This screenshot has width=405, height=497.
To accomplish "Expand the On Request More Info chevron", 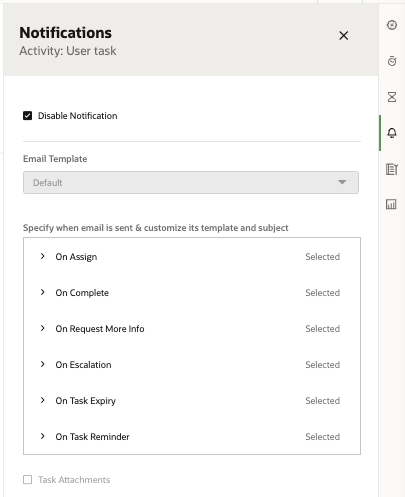I will (x=43, y=328).
